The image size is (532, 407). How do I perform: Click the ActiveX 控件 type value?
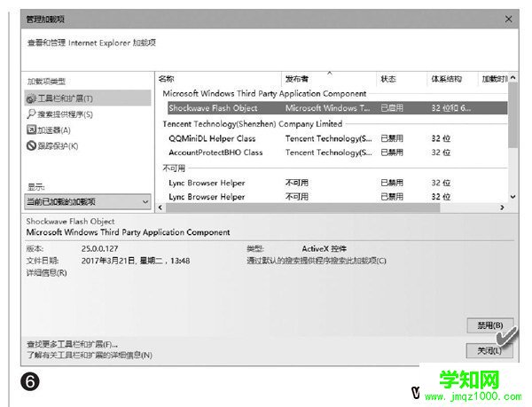325,248
